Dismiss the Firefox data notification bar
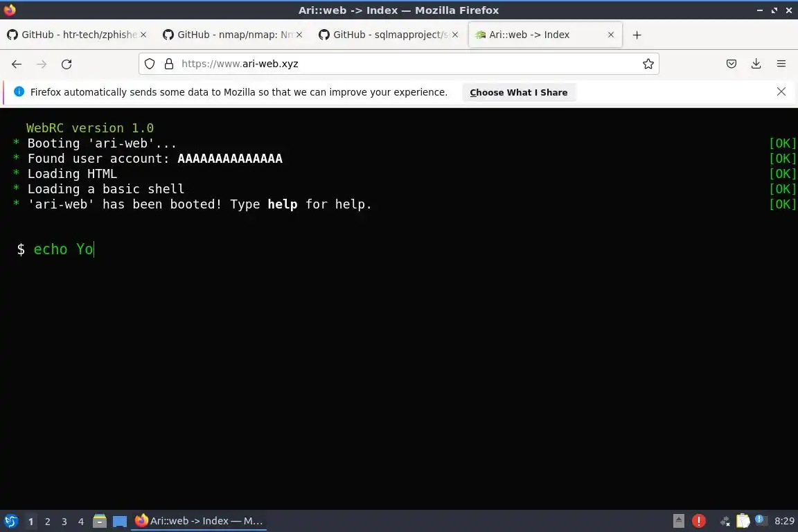The image size is (798, 532). coord(781,91)
